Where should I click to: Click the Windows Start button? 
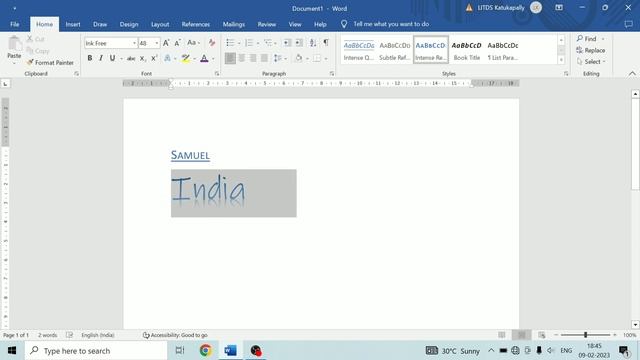12,350
